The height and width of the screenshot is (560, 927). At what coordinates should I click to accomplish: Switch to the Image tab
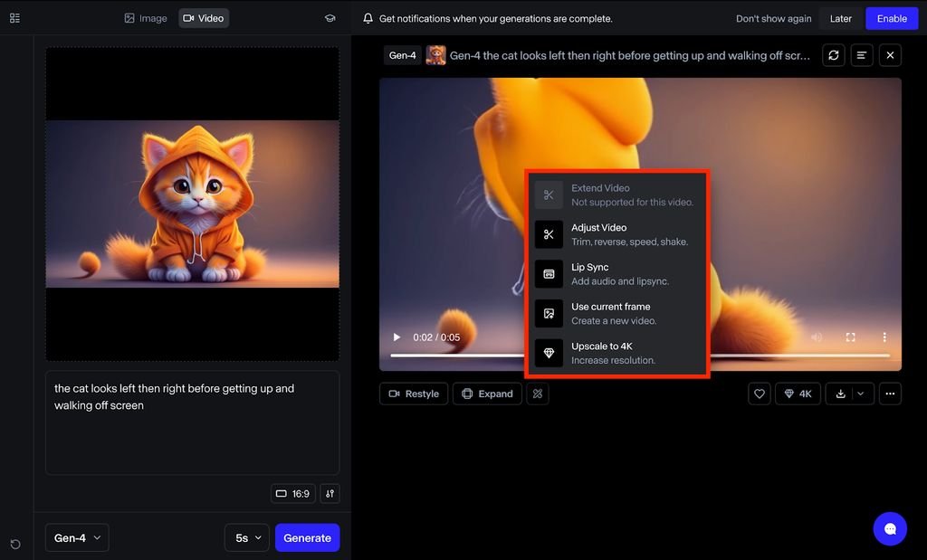pyautogui.click(x=146, y=18)
